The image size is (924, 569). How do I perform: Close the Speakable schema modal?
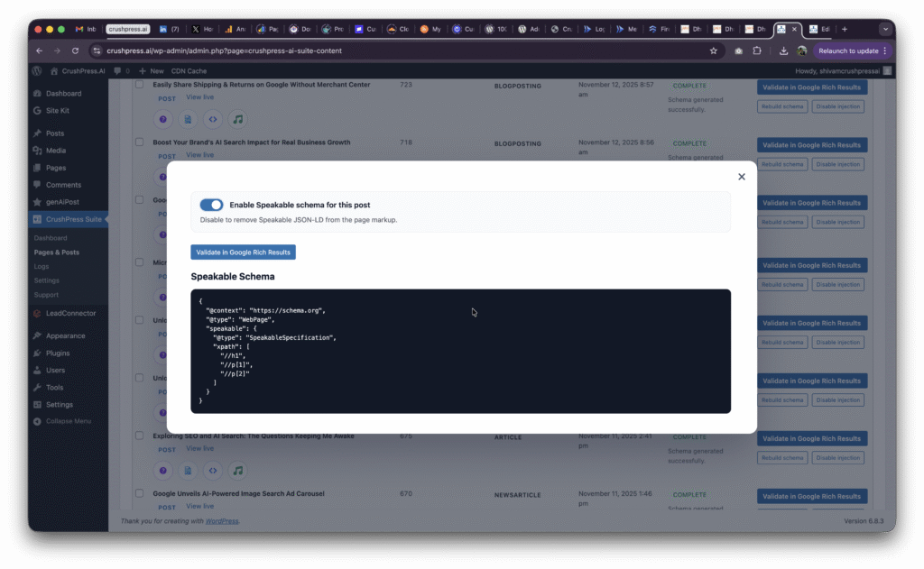[x=742, y=177]
